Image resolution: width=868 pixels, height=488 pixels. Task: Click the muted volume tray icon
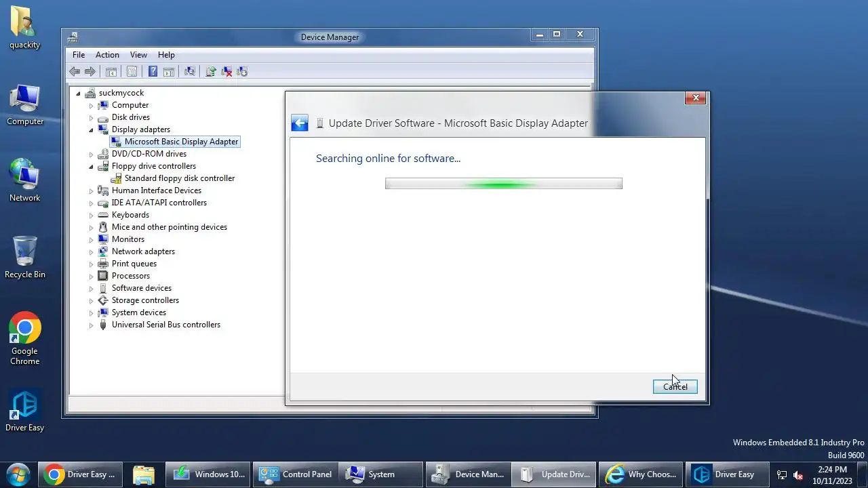(x=798, y=475)
